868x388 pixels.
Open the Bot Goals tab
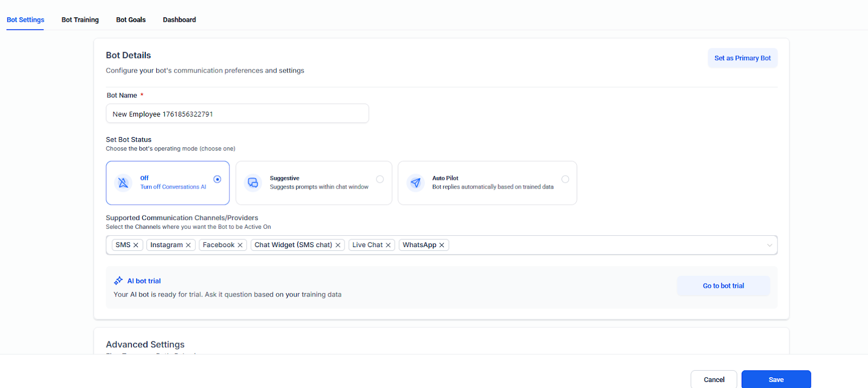pos(131,20)
